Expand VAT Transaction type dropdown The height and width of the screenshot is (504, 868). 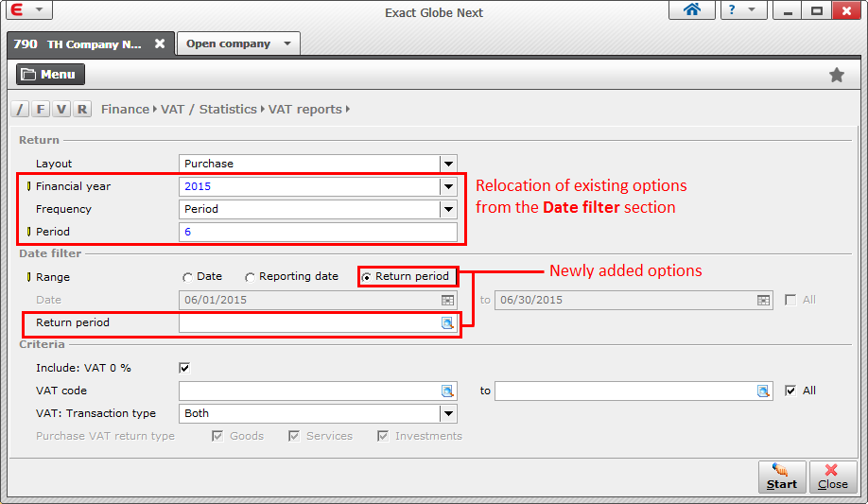point(448,414)
